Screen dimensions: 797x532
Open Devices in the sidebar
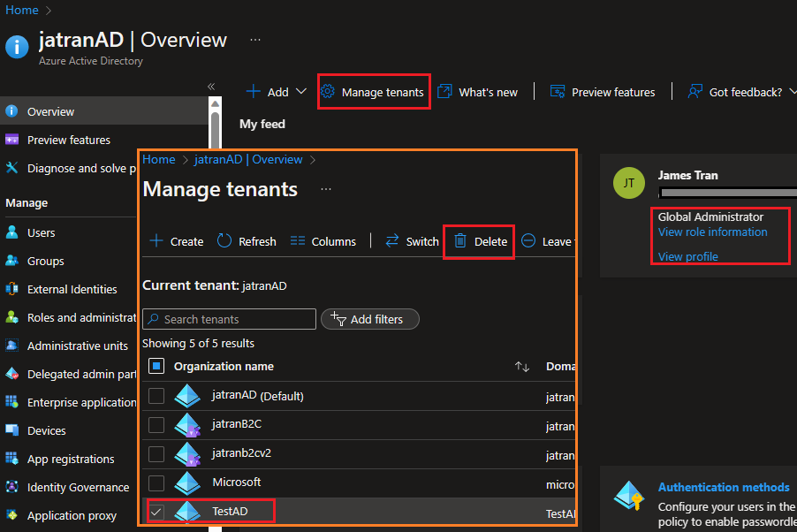pyautogui.click(x=46, y=430)
